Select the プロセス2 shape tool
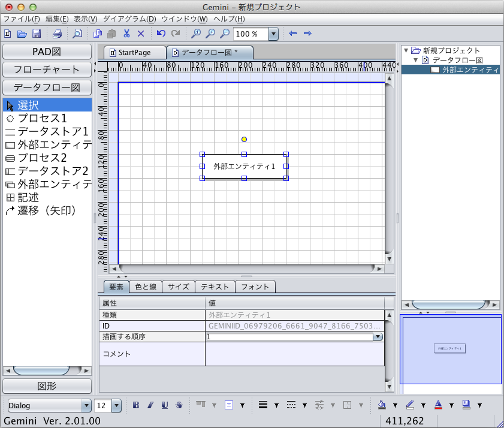Image resolution: width=504 pixels, height=428 pixels. pyautogui.click(x=47, y=158)
